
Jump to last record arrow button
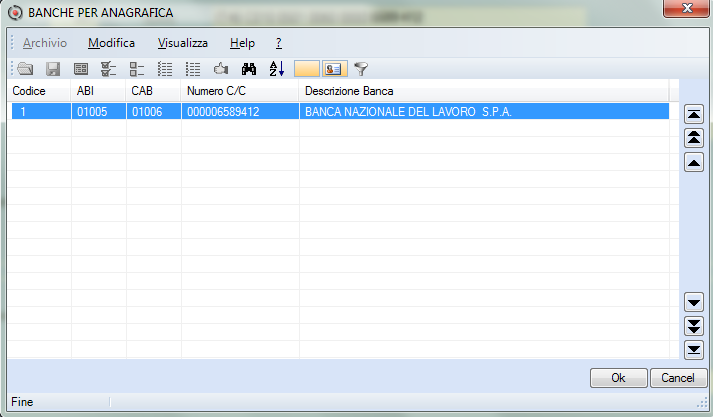coord(694,350)
